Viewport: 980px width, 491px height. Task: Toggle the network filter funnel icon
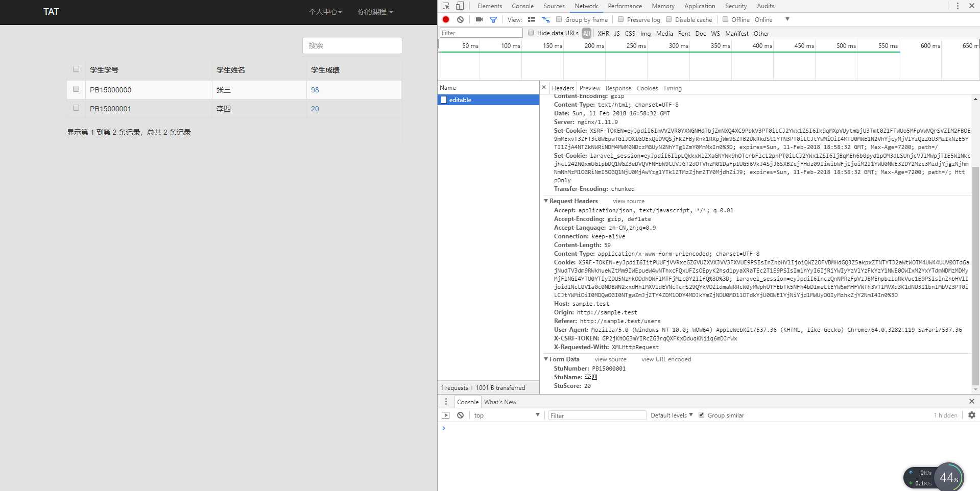(x=493, y=19)
